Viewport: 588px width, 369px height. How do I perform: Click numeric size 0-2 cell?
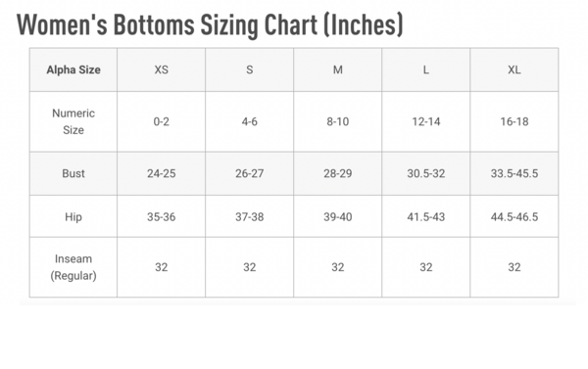tap(162, 121)
